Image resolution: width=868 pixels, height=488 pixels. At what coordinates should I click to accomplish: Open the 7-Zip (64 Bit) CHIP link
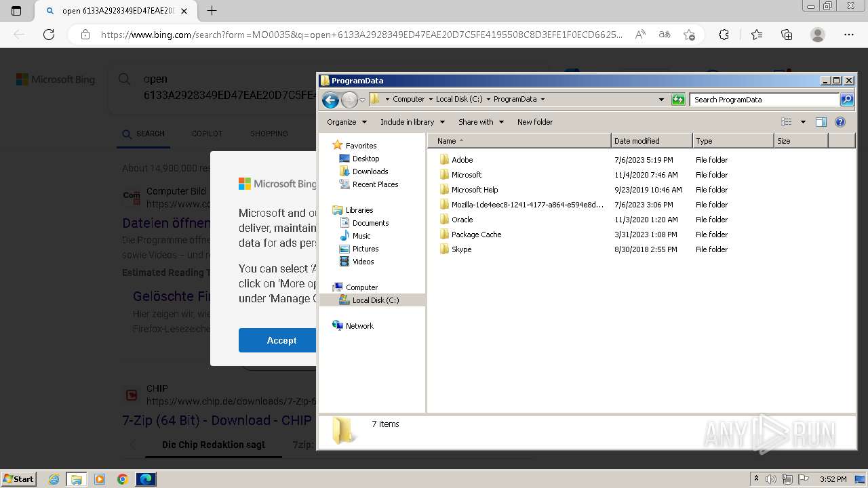point(217,420)
